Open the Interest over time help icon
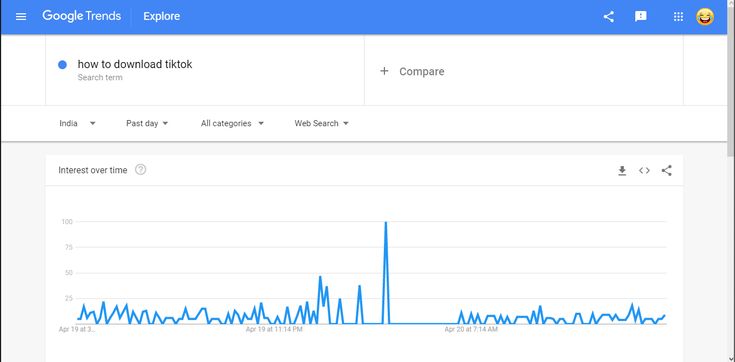The image size is (735, 362). pyautogui.click(x=140, y=170)
